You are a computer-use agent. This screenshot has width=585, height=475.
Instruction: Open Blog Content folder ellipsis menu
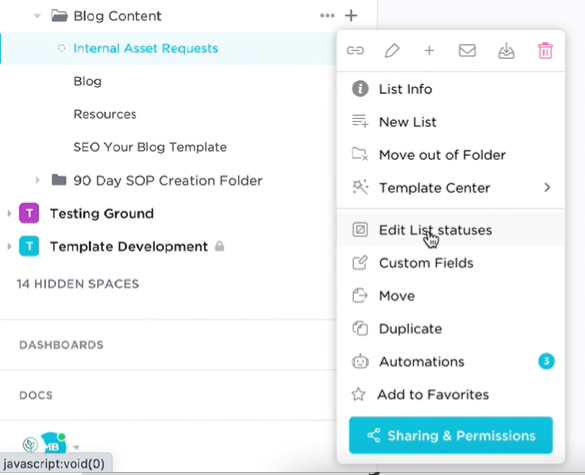(x=327, y=16)
